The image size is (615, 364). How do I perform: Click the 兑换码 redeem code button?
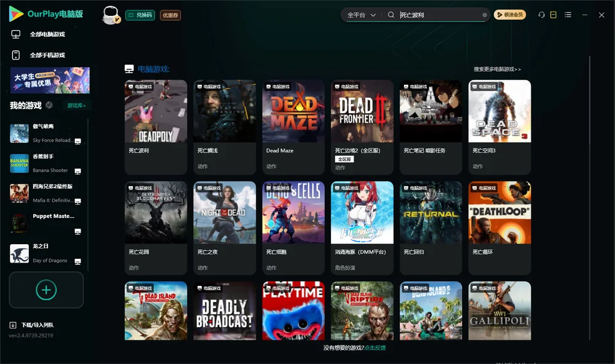140,15
